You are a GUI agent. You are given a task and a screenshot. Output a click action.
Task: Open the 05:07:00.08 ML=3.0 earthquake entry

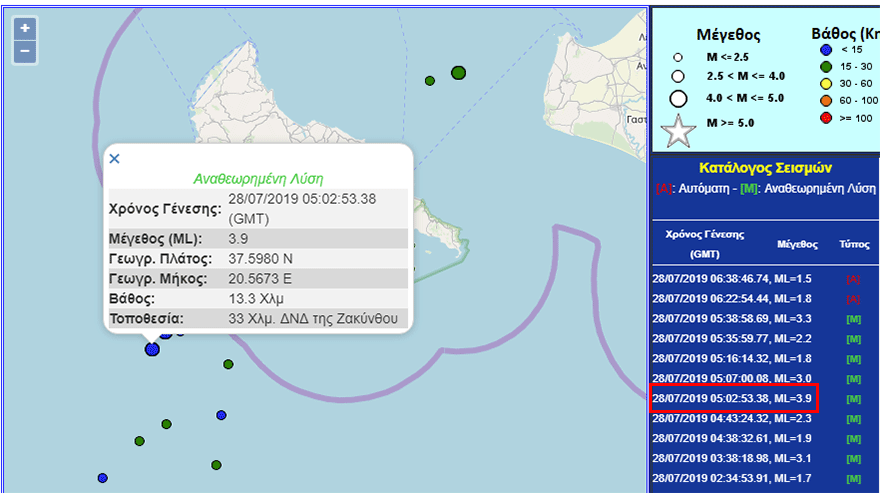point(732,378)
